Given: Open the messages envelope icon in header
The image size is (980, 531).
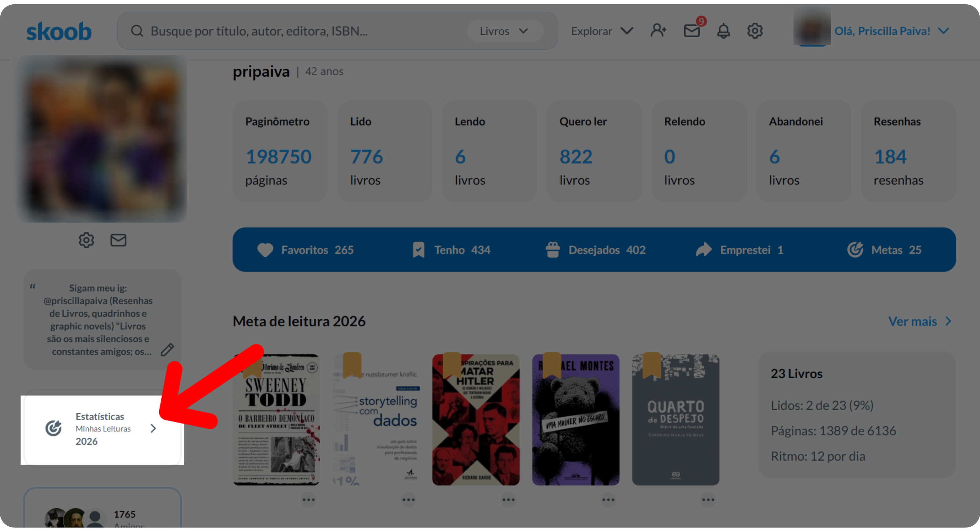Looking at the screenshot, I should 692,31.
